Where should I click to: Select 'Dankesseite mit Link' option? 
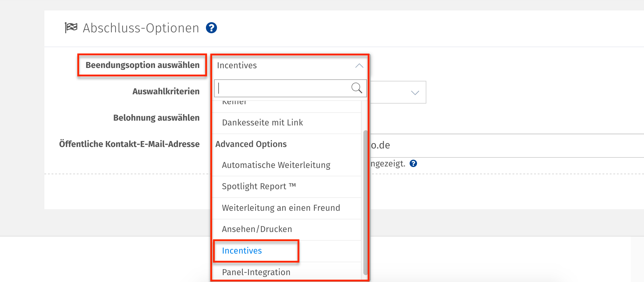coord(262,123)
